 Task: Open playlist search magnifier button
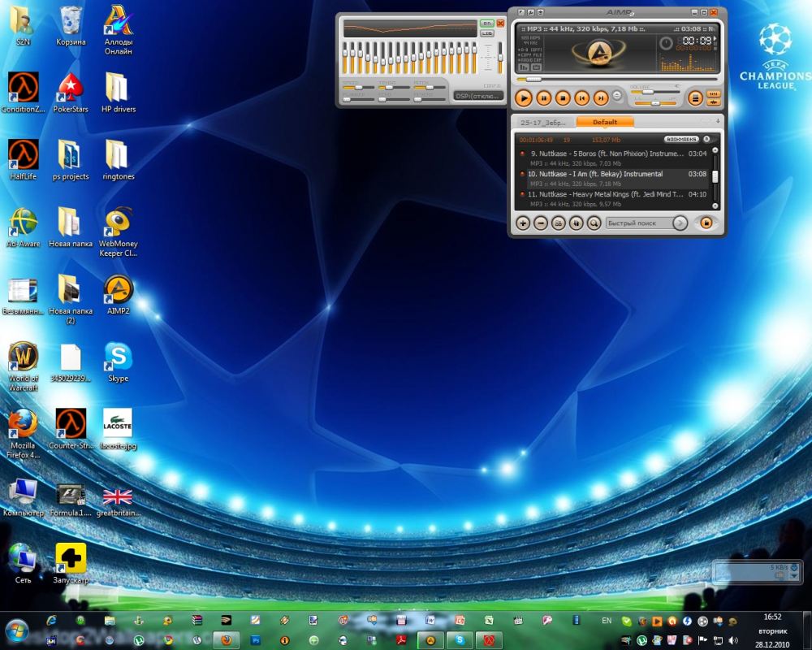point(594,223)
